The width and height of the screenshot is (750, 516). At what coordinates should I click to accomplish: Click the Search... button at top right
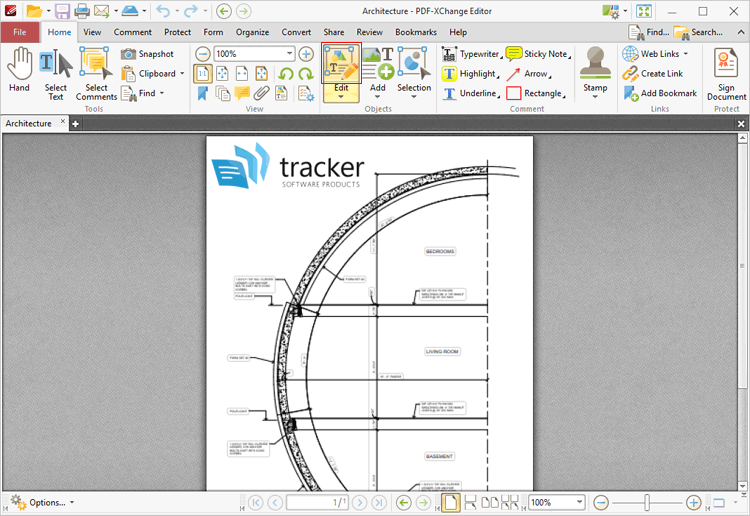698,32
